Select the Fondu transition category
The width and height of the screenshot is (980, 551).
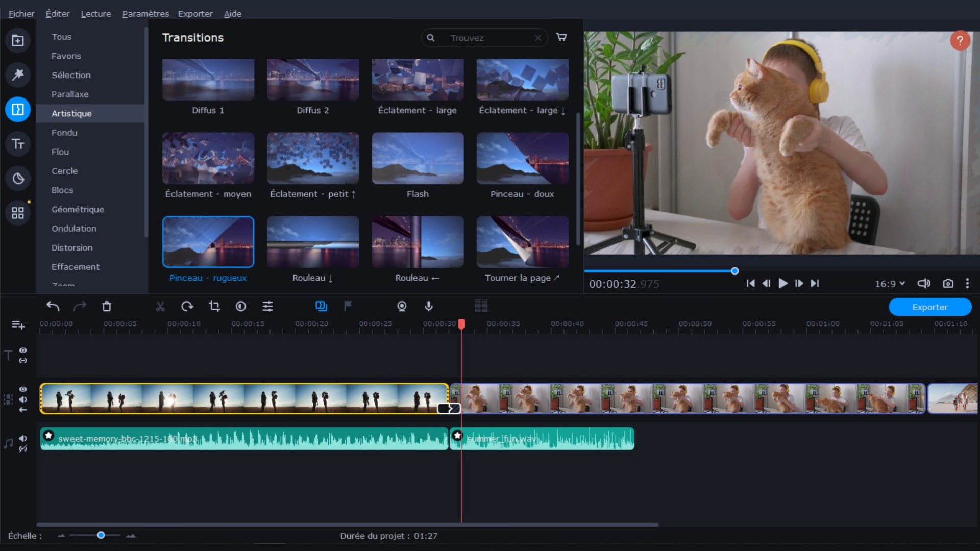64,133
